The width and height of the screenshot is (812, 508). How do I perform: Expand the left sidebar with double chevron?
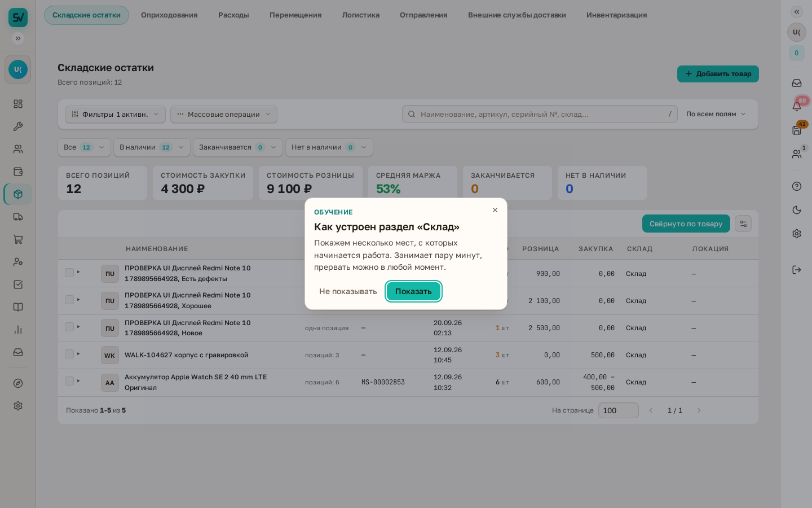pos(18,38)
